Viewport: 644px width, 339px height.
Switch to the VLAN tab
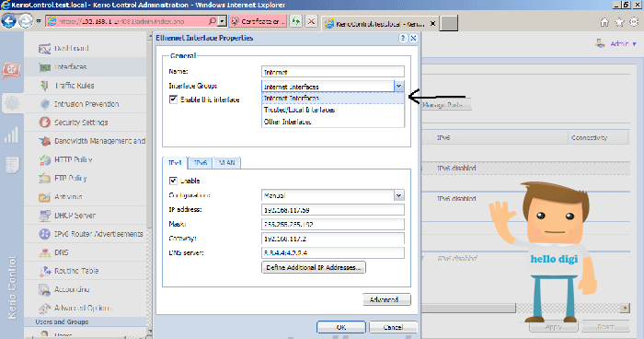pyautogui.click(x=226, y=163)
